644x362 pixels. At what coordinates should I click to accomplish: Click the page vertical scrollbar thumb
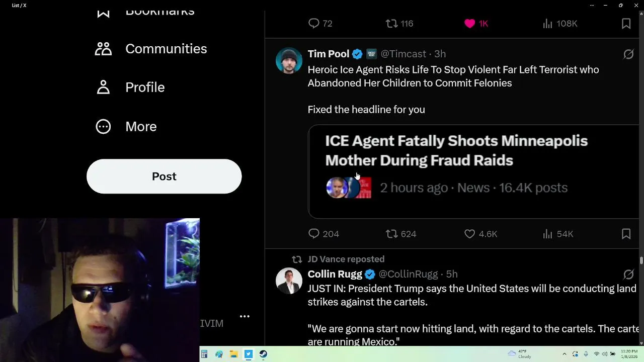pyautogui.click(x=641, y=260)
